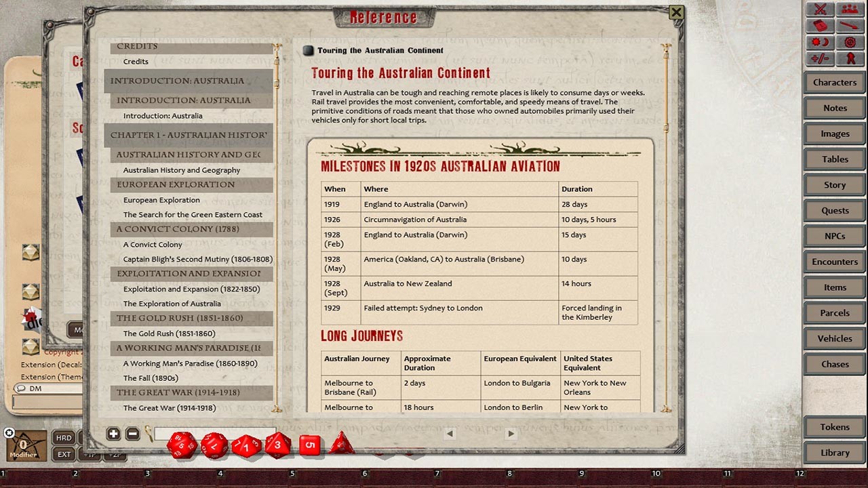The height and width of the screenshot is (488, 868).
Task: Toggle the HRD modifier button
Action: pos(64,438)
